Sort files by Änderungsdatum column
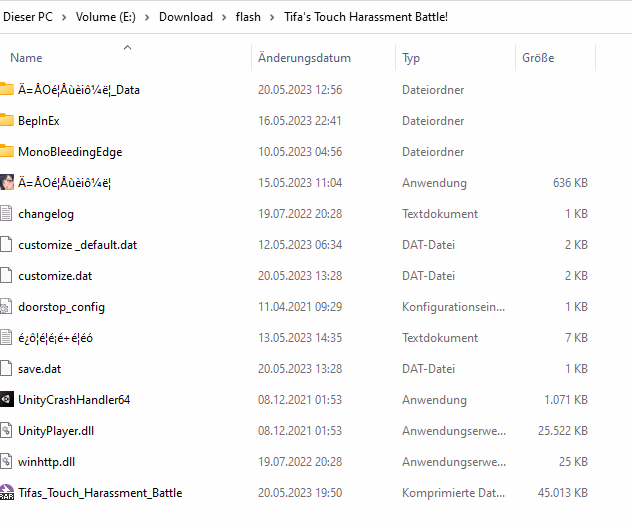Viewport: 632px width, 524px height. click(304, 58)
